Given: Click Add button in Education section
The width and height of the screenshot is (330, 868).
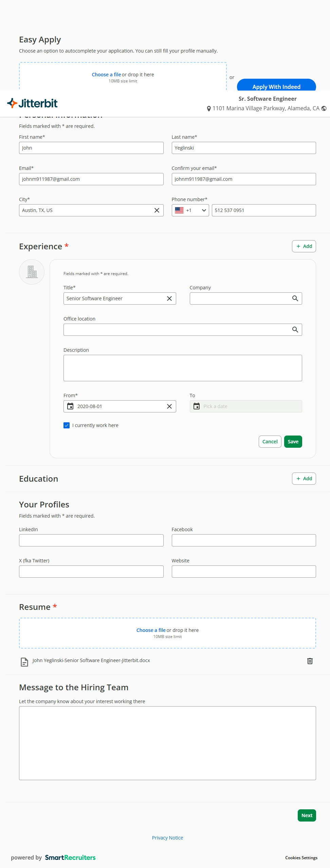Looking at the screenshot, I should [304, 479].
